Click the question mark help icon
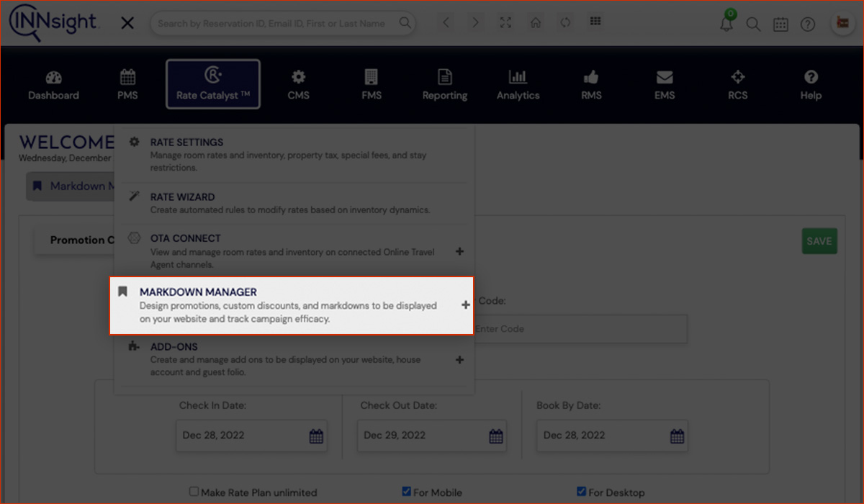Screen dimensions: 864x504 click(x=808, y=24)
